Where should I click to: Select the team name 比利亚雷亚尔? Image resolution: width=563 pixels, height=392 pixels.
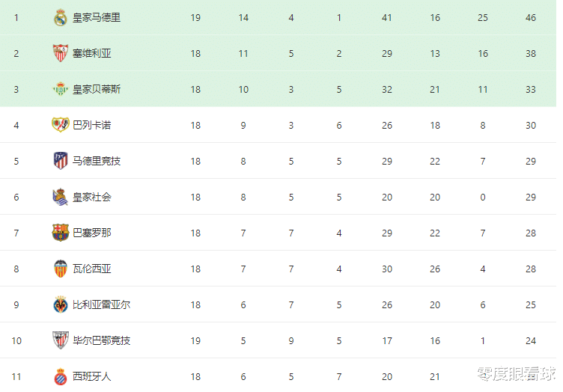pos(102,304)
